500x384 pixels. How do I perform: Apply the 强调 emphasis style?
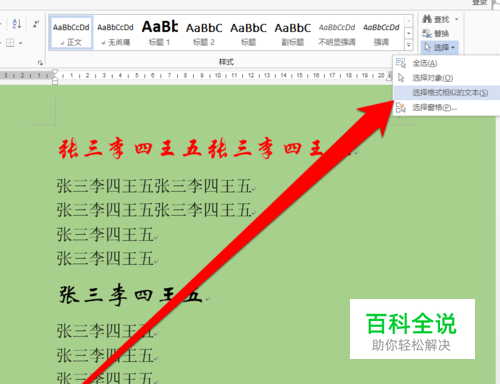point(381,34)
